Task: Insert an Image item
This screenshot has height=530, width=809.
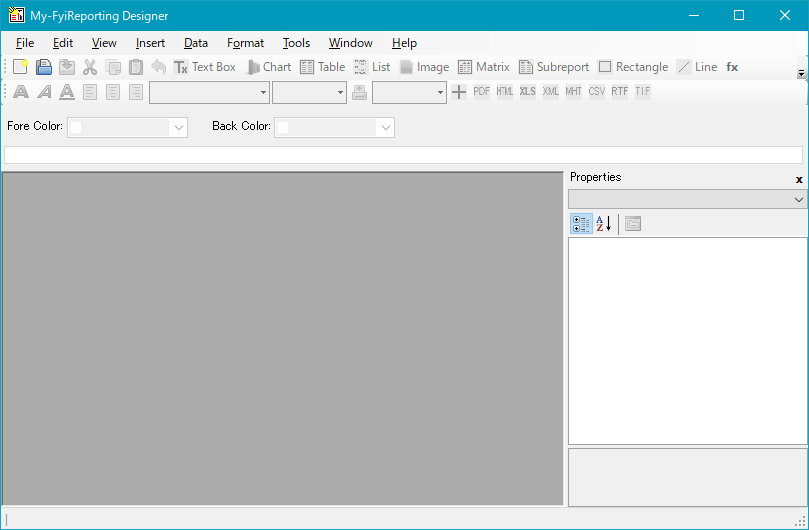Action: pos(424,67)
